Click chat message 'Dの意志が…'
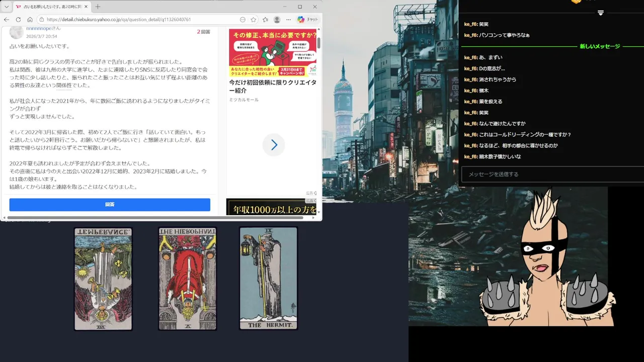Image resolution: width=644 pixels, height=362 pixels. pyautogui.click(x=492, y=68)
